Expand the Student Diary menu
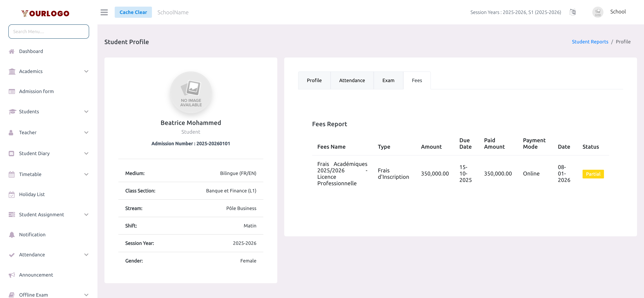The image size is (644, 298). pos(86,153)
